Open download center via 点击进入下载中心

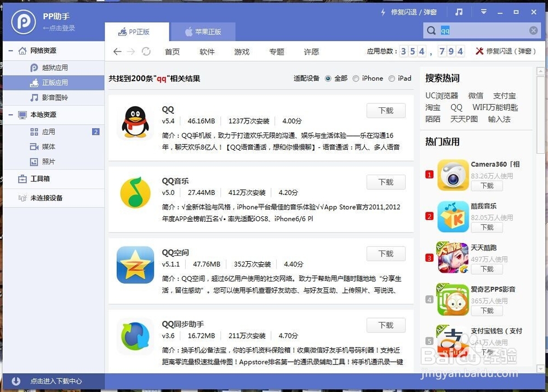pos(56,381)
